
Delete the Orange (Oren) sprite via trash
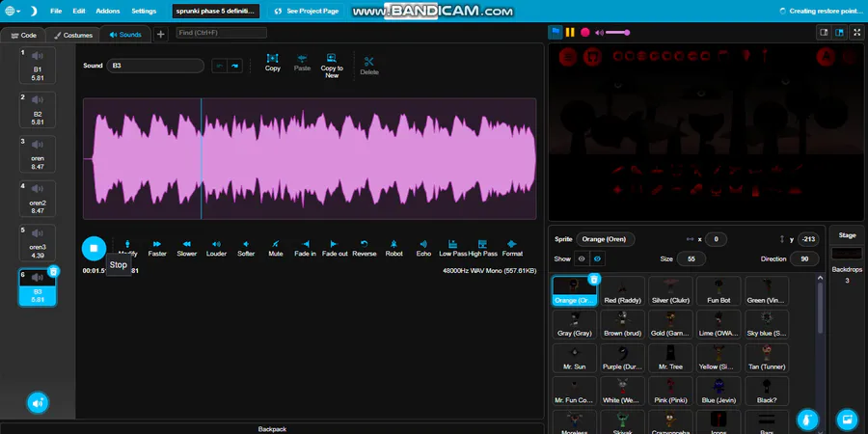[594, 279]
